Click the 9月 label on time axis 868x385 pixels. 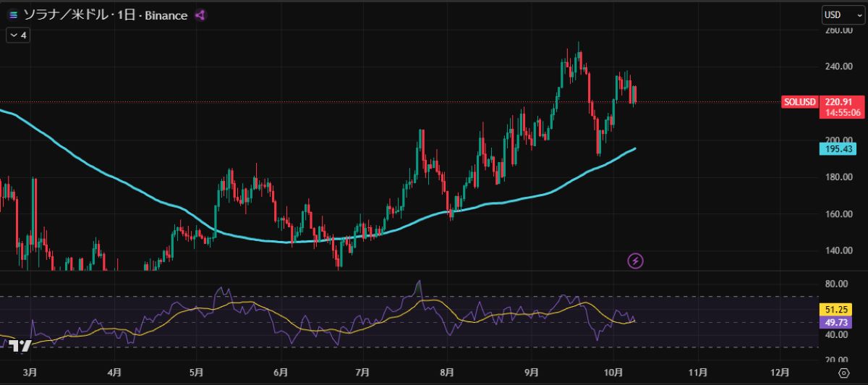[532, 372]
